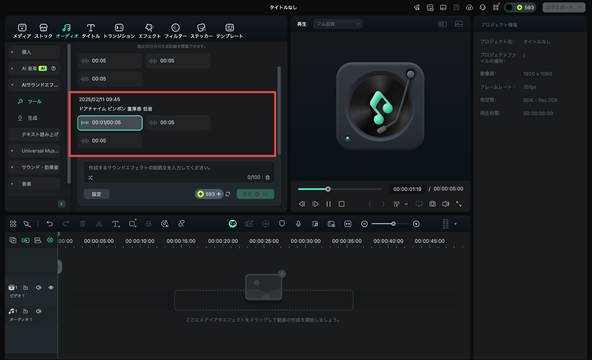592x360 pixels.
Task: Play the preview with the play button
Action: (315, 204)
